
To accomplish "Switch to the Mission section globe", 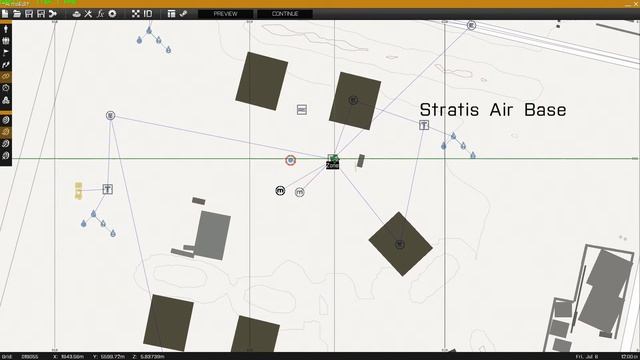I will pos(6,120).
